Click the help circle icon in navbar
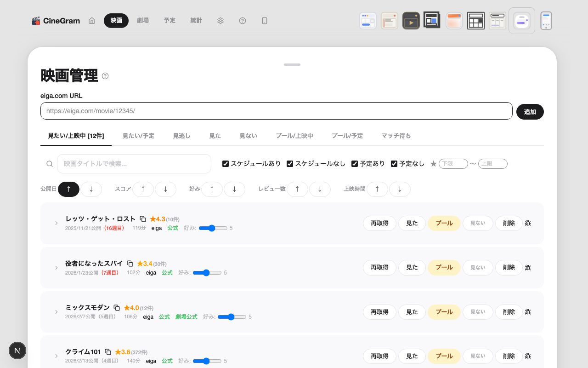Screen dimensions: 588x368 [x=243, y=21]
